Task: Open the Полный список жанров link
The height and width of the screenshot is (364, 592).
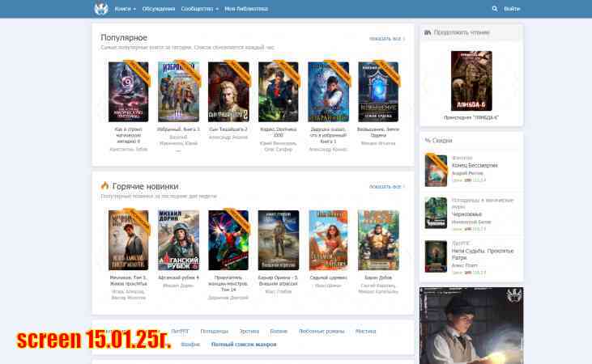Action: pyautogui.click(x=244, y=345)
